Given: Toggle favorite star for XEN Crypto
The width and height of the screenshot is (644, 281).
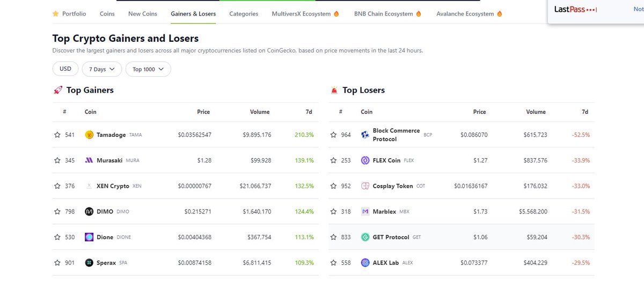Looking at the screenshot, I should [57, 186].
